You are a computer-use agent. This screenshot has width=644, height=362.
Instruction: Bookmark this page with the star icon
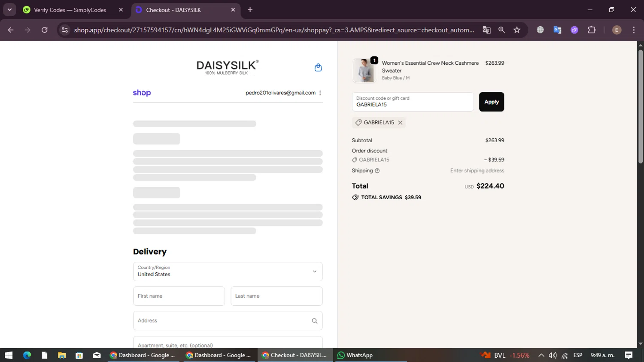click(517, 30)
